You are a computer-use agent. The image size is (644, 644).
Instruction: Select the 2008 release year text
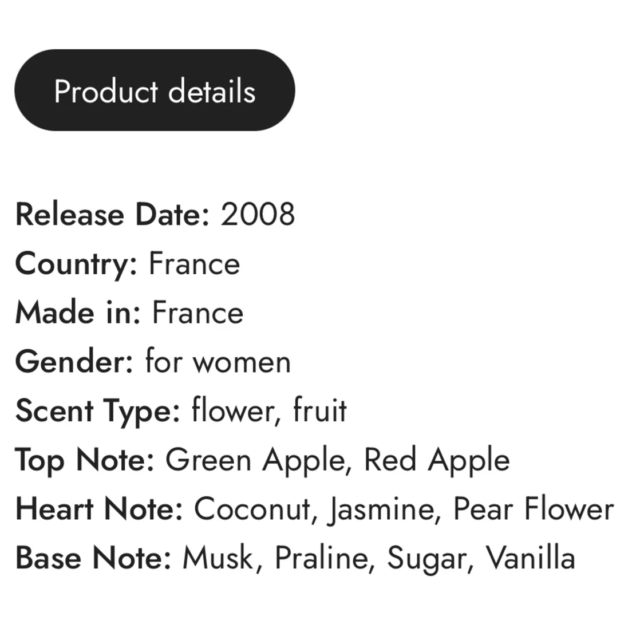258,215
